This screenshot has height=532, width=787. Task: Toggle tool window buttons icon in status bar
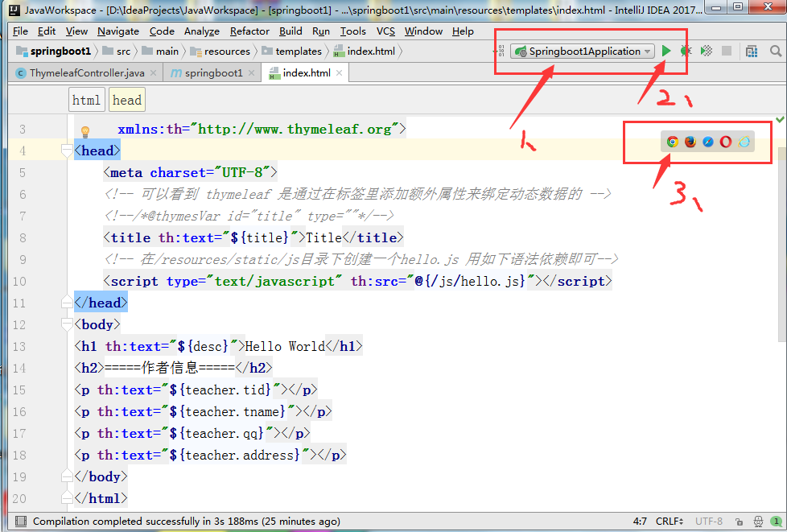pos(21,521)
